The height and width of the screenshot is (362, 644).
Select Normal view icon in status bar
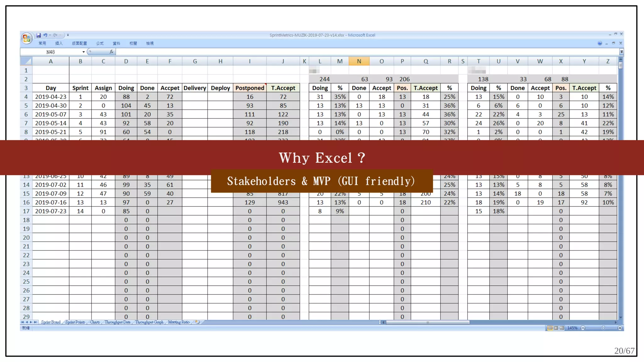[x=550, y=328]
